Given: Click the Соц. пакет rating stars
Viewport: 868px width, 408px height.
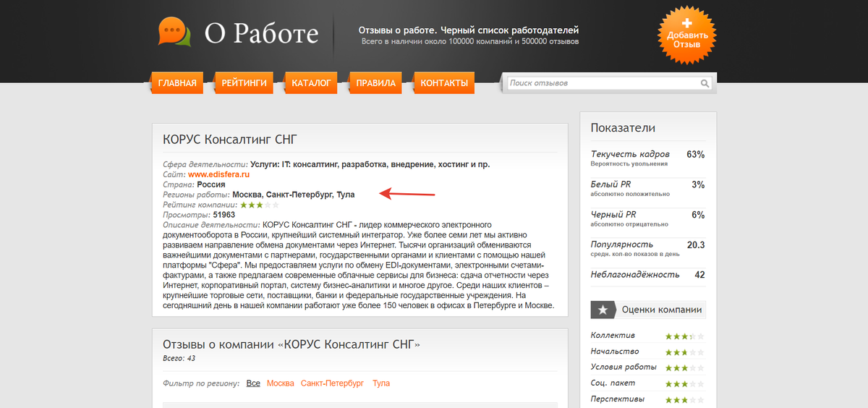Looking at the screenshot, I should coord(684,383).
